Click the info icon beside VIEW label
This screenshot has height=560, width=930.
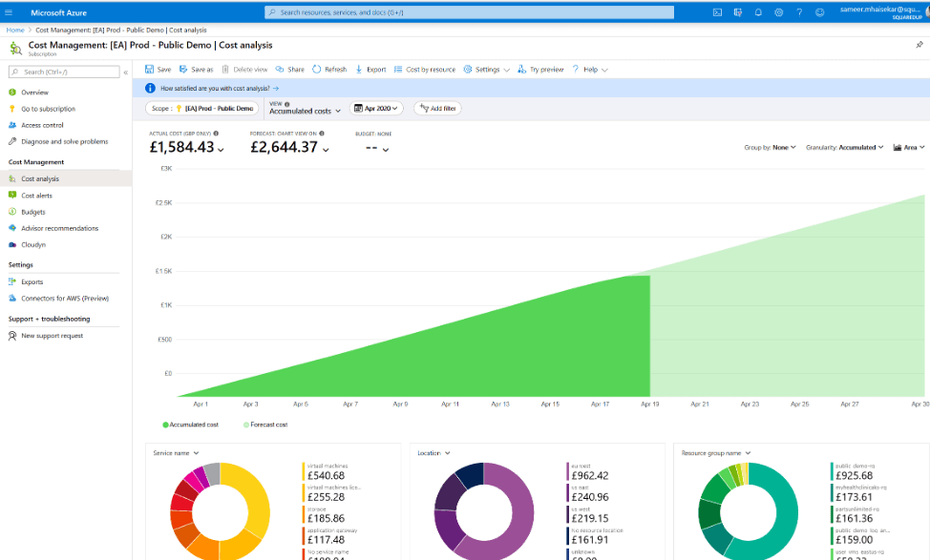[x=287, y=104]
